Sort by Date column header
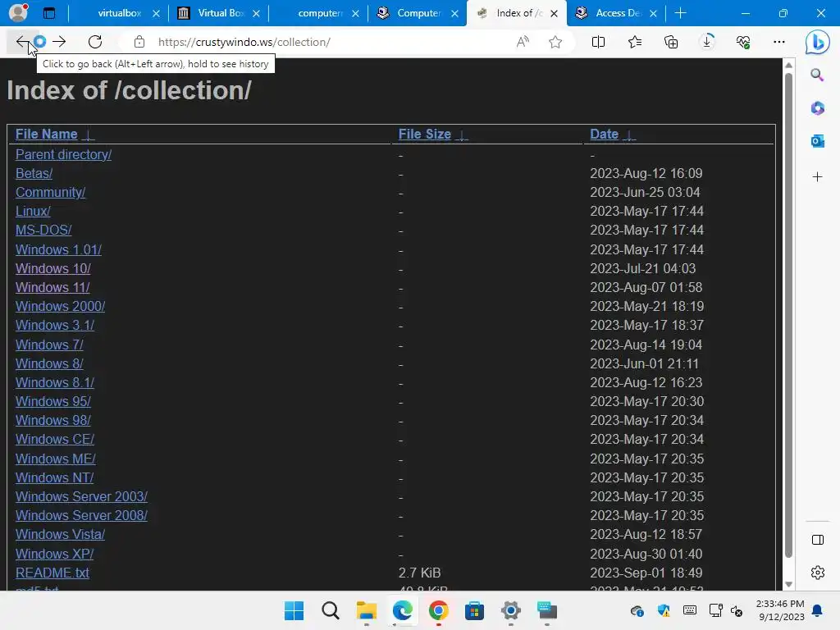Screen dimensions: 840x630 tap(604, 134)
